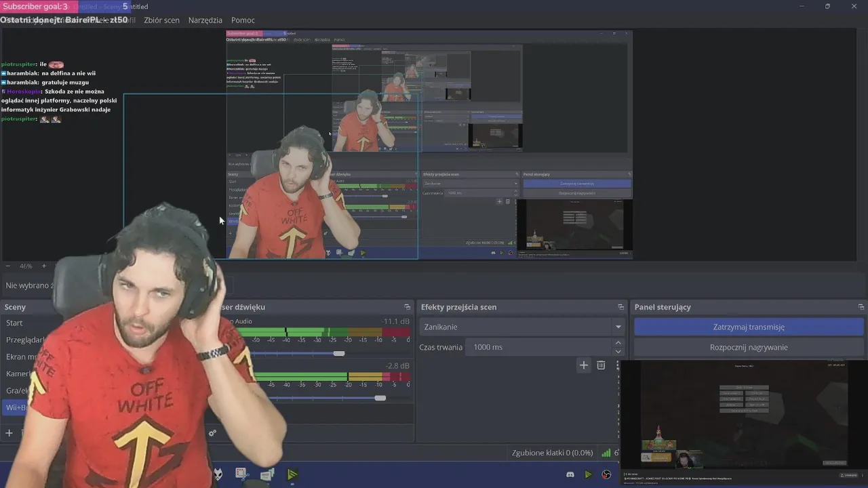This screenshot has height=488, width=868.
Task: Open Discord from the taskbar
Action: pyautogui.click(x=570, y=474)
